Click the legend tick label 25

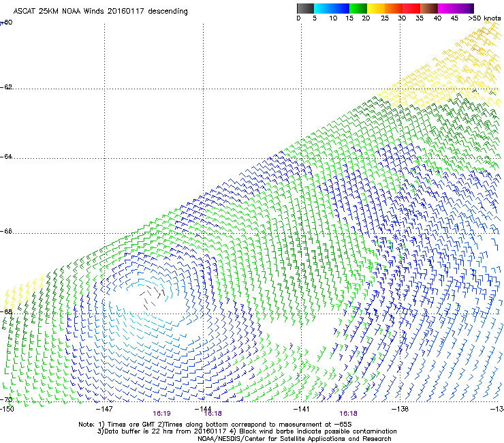tap(385, 18)
